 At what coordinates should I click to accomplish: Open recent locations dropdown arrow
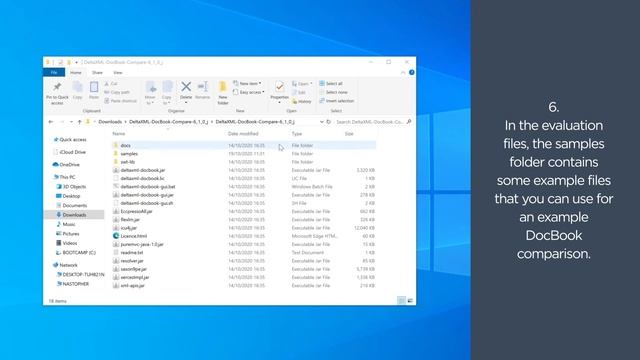click(x=71, y=122)
